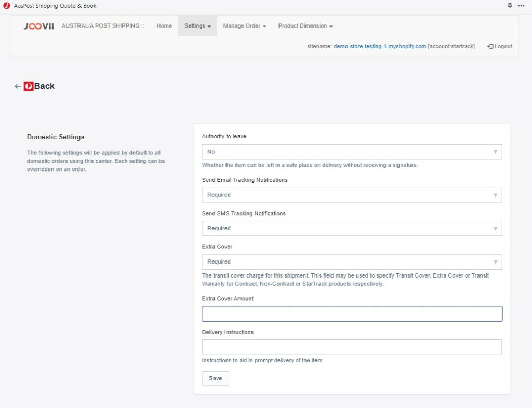Viewport: 532px width, 408px height.
Task: Focus the Delivery Instructions field
Action: tap(352, 347)
